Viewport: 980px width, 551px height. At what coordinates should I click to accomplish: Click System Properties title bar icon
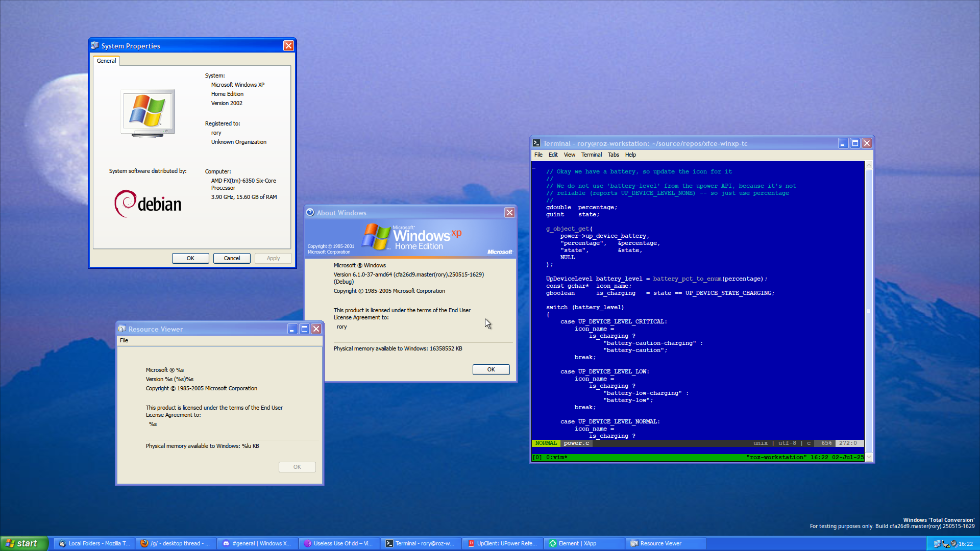click(x=95, y=45)
